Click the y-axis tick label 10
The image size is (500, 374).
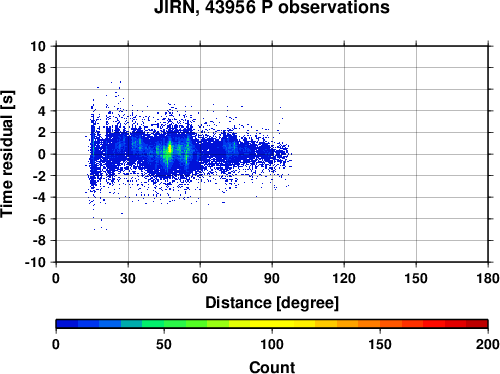click(x=38, y=46)
